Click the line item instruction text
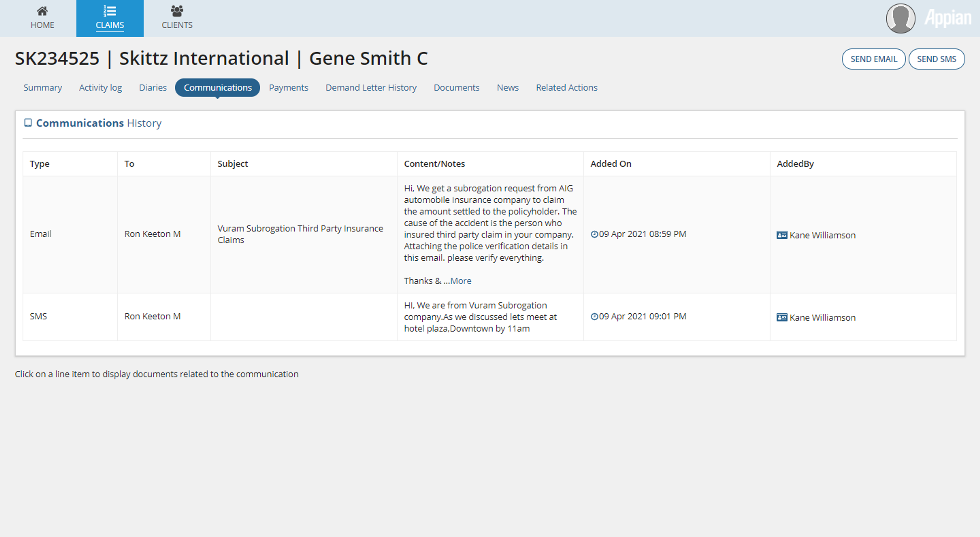 point(156,374)
